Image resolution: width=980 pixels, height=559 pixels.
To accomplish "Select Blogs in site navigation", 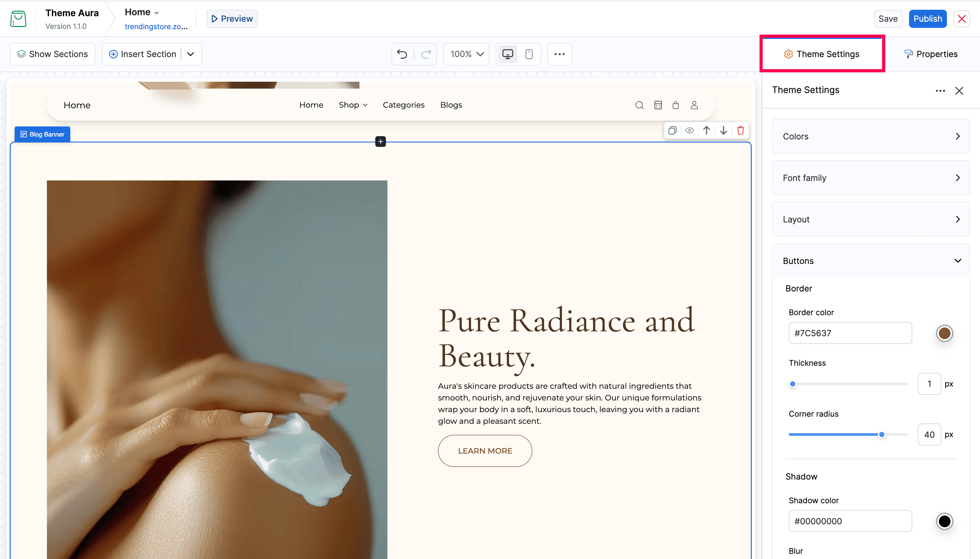I will click(451, 105).
